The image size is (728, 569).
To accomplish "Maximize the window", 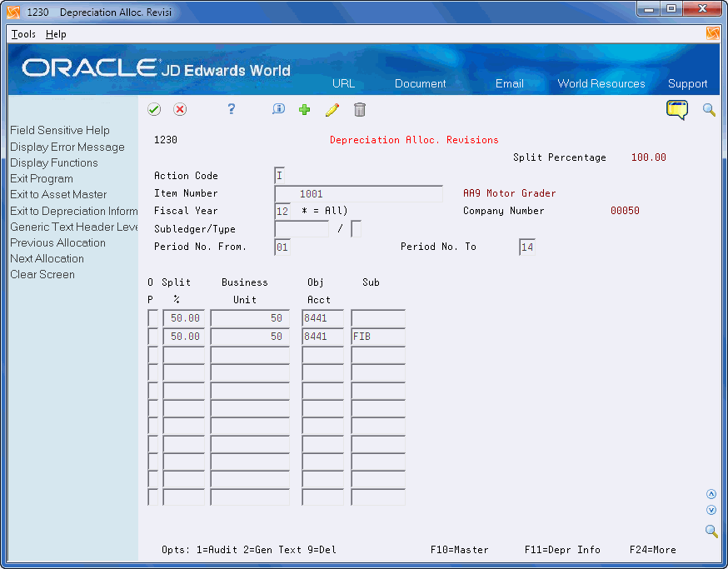I will click(x=671, y=9).
